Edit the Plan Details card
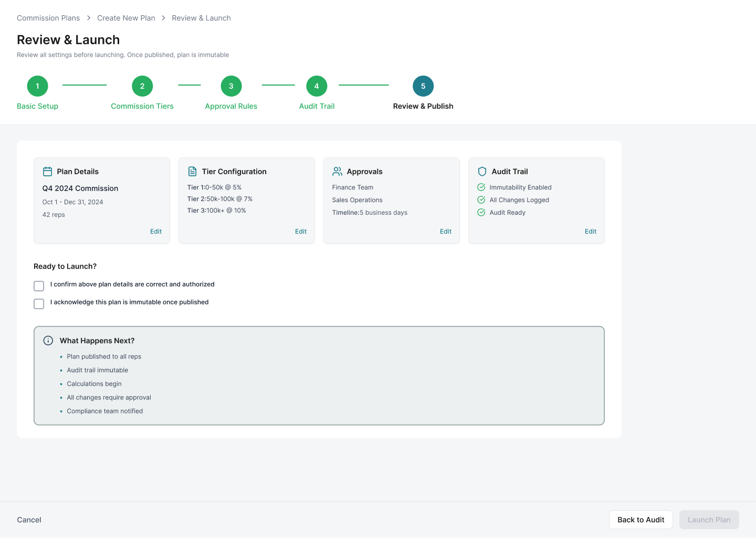Screen dimensions: 756x538 pos(156,231)
